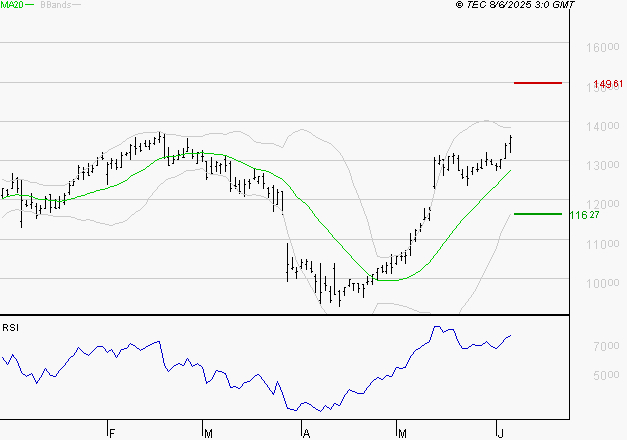Select the F month tick on time axis
The height and width of the screenshot is (440, 627).
[x=112, y=433]
